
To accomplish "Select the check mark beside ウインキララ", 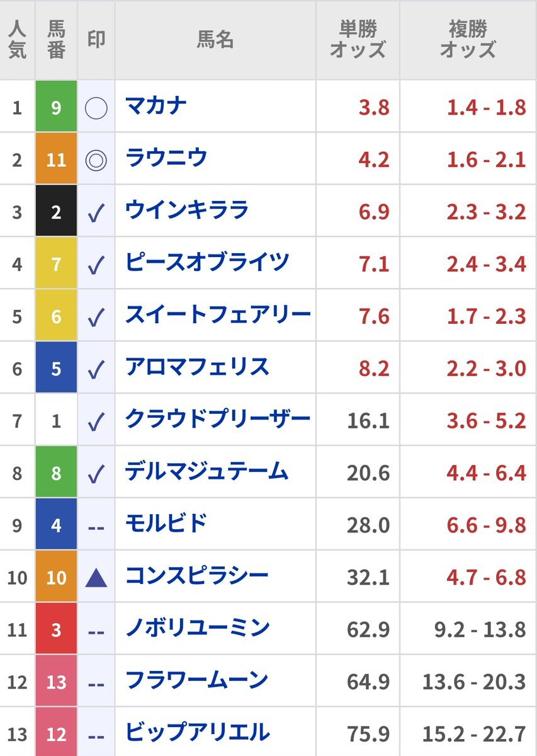I will pos(96,214).
